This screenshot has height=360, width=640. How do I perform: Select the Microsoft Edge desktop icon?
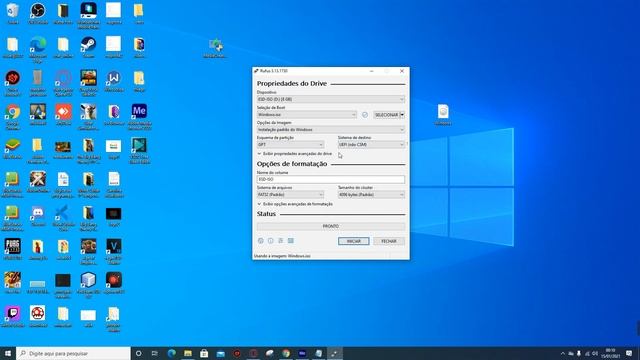38,49
